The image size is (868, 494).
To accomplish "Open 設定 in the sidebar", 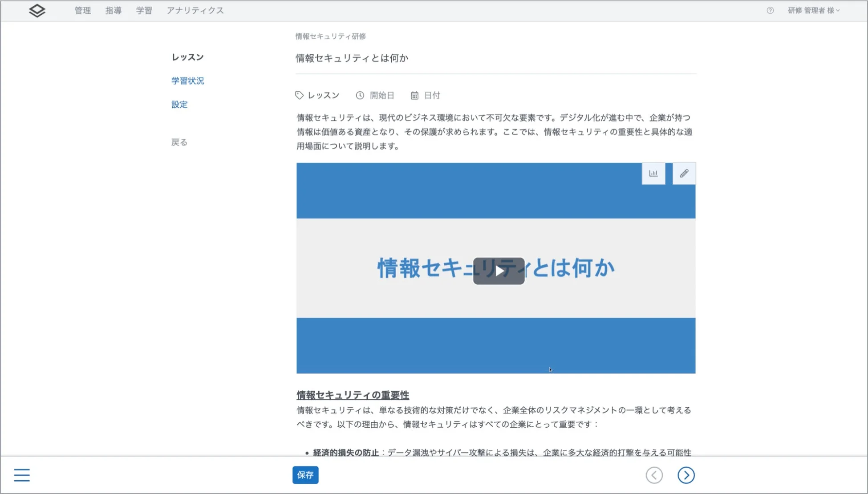I will click(179, 104).
